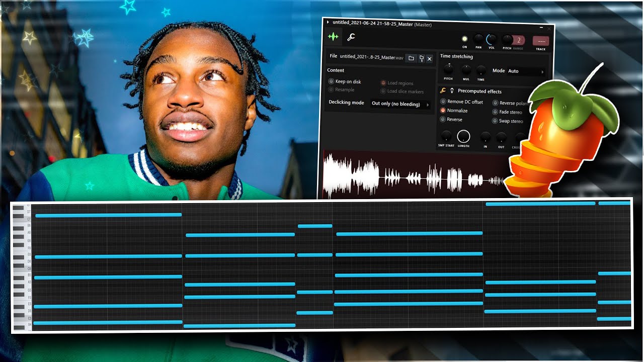This screenshot has width=644, height=362.
Task: Open the TRACK mixer routing selector
Action: (x=541, y=41)
